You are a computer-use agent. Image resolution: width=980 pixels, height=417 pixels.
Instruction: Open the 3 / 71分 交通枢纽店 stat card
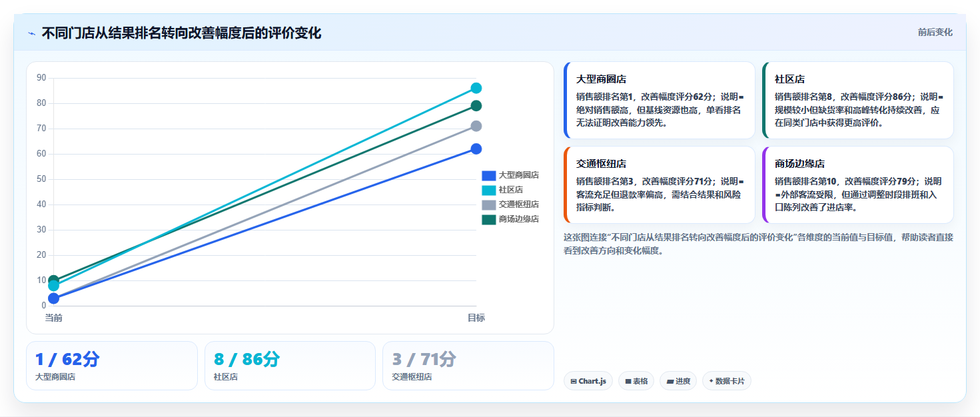click(x=468, y=366)
